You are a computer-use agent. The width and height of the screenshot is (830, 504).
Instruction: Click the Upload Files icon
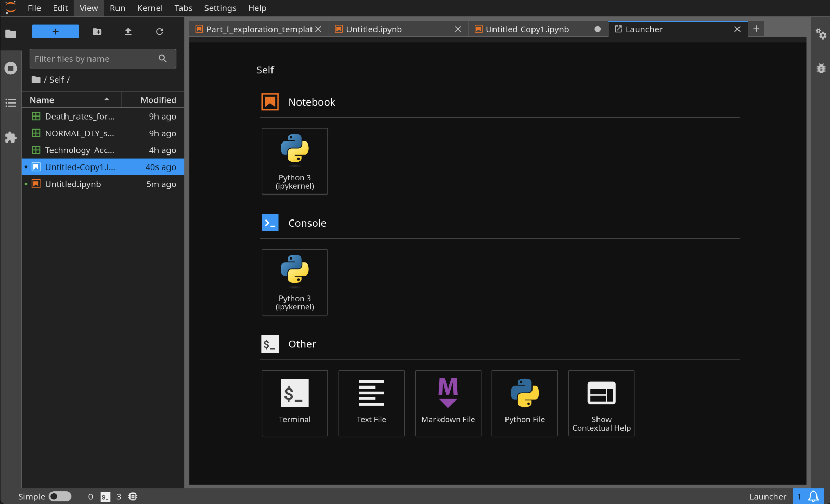coord(128,32)
